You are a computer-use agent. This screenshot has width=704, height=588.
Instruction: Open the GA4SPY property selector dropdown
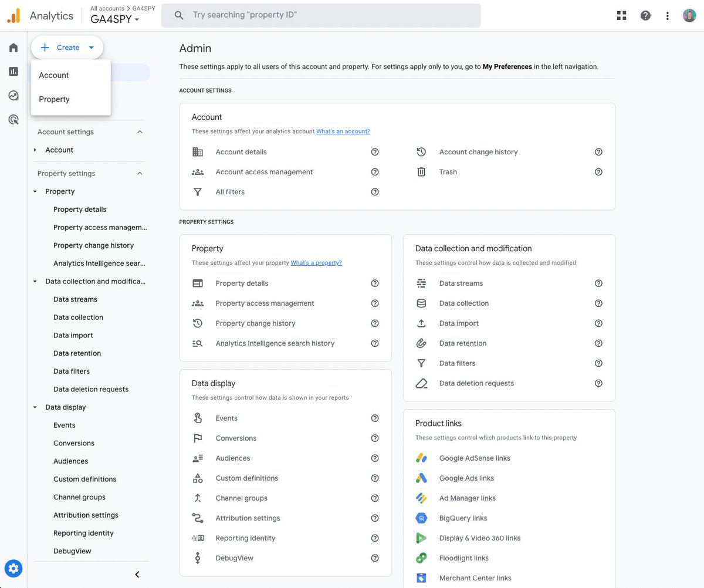click(x=115, y=19)
